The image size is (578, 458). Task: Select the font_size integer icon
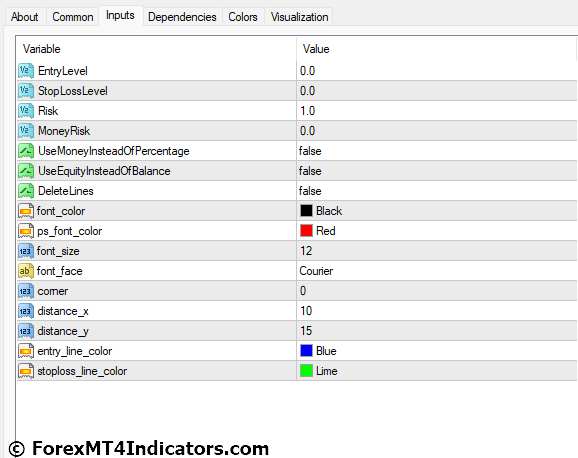click(26, 251)
